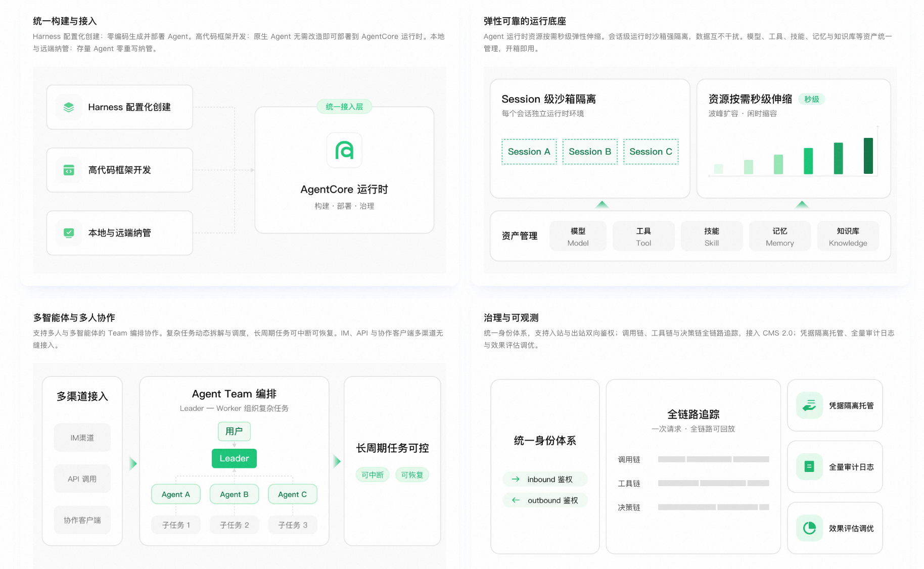Click the 秒级 tag
924x569 pixels.
click(811, 99)
